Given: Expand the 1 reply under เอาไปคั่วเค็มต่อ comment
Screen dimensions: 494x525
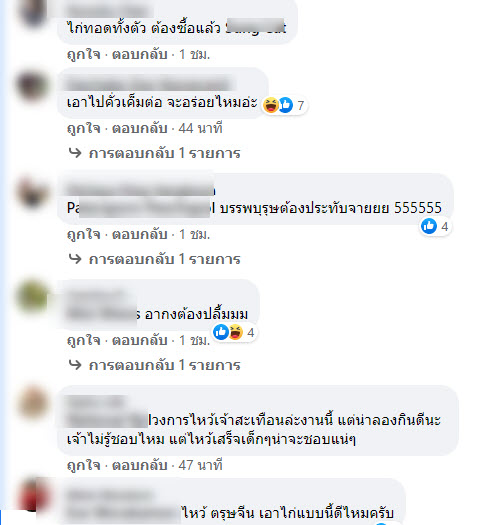Looking at the screenshot, I should click(x=154, y=153).
